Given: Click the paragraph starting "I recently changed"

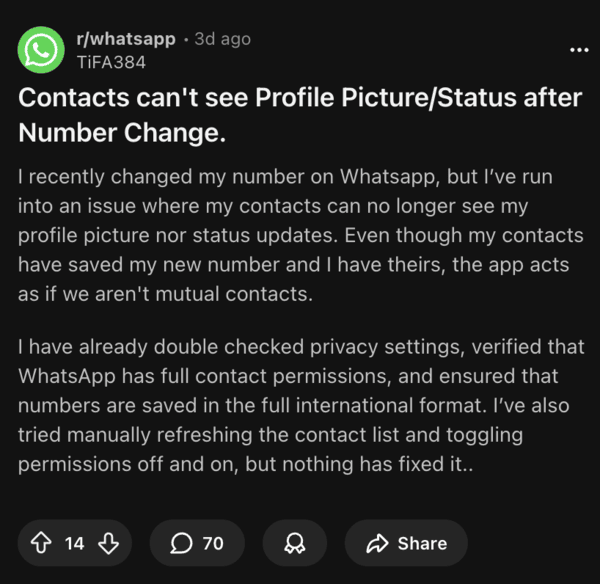Looking at the screenshot, I should [299, 237].
